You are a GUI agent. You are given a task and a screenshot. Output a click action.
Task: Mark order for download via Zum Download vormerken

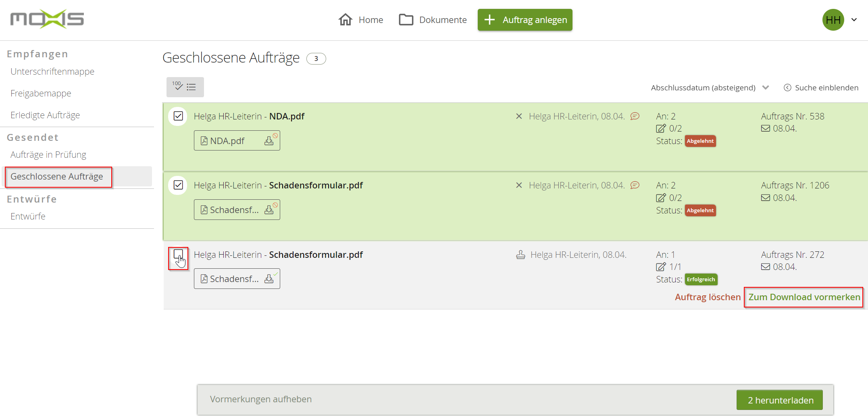(803, 297)
